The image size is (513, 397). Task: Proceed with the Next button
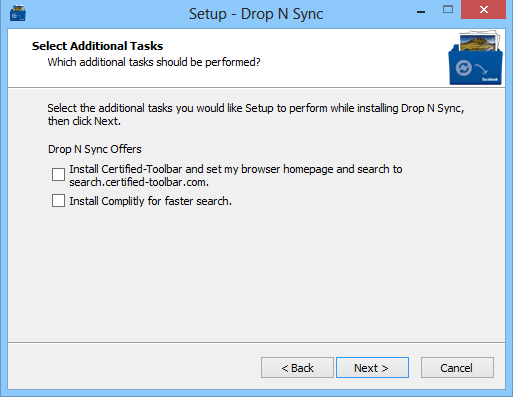coord(372,368)
